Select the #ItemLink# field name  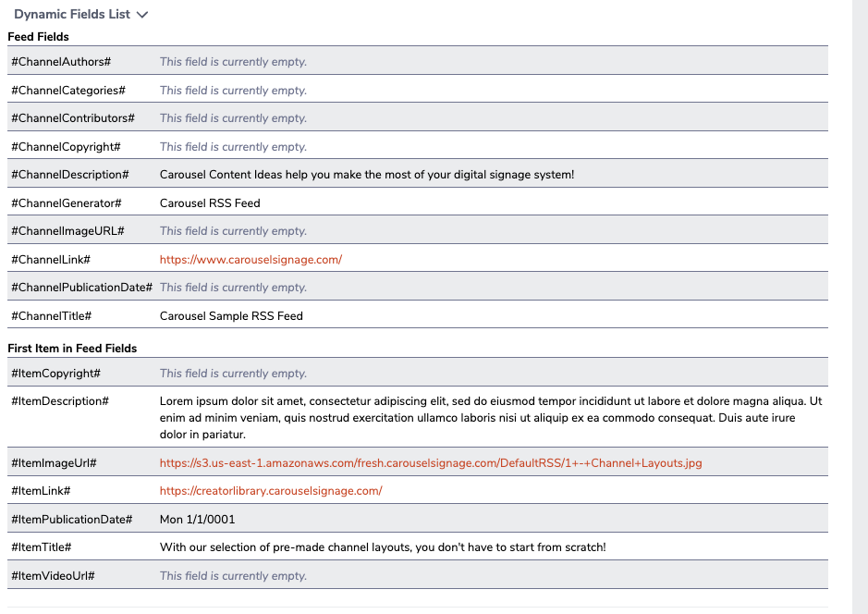tap(41, 491)
